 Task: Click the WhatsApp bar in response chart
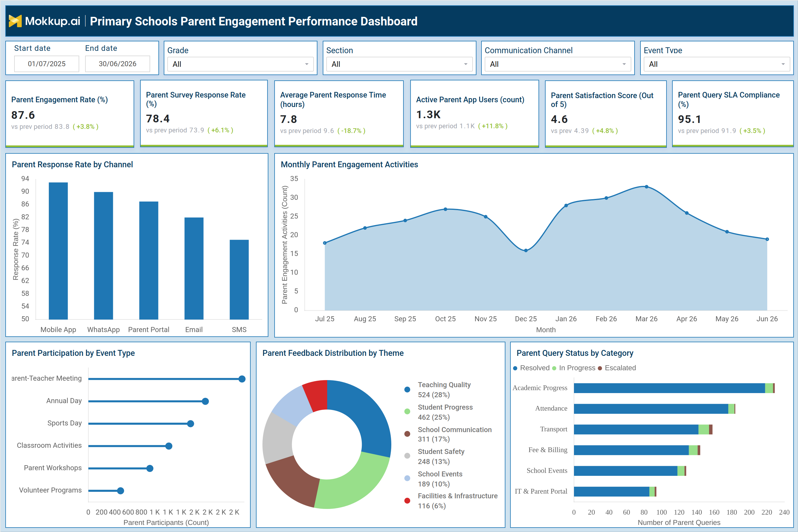[103, 255]
